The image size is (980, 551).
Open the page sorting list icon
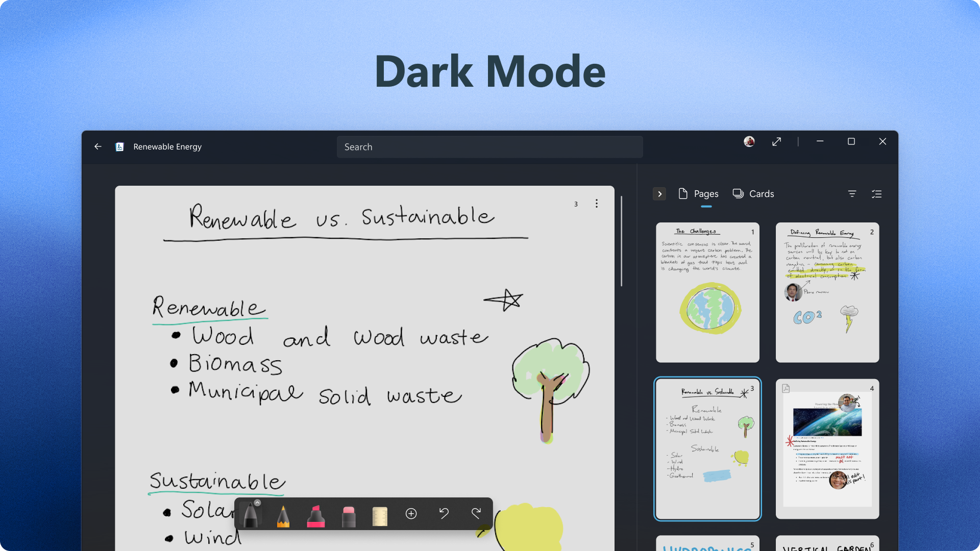click(x=877, y=194)
